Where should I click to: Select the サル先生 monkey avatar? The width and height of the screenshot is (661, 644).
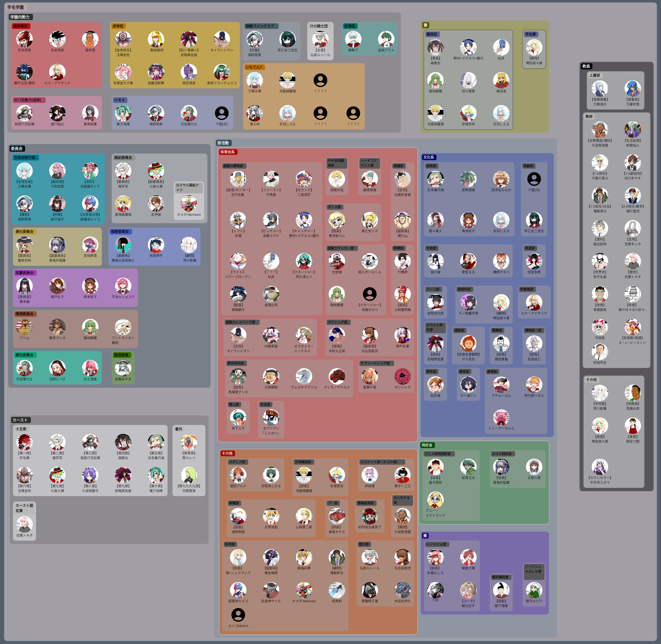click(x=468, y=343)
